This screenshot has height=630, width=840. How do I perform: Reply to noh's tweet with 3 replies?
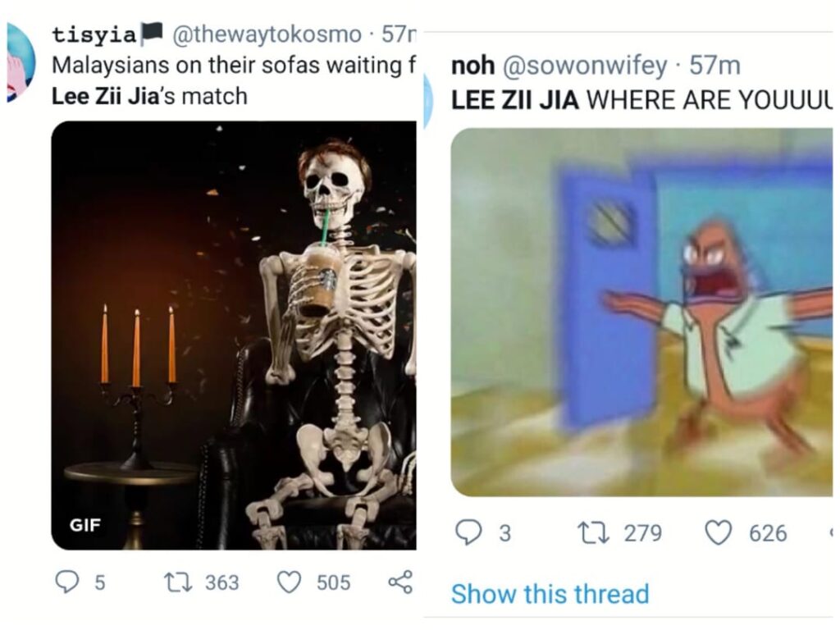coord(468,532)
